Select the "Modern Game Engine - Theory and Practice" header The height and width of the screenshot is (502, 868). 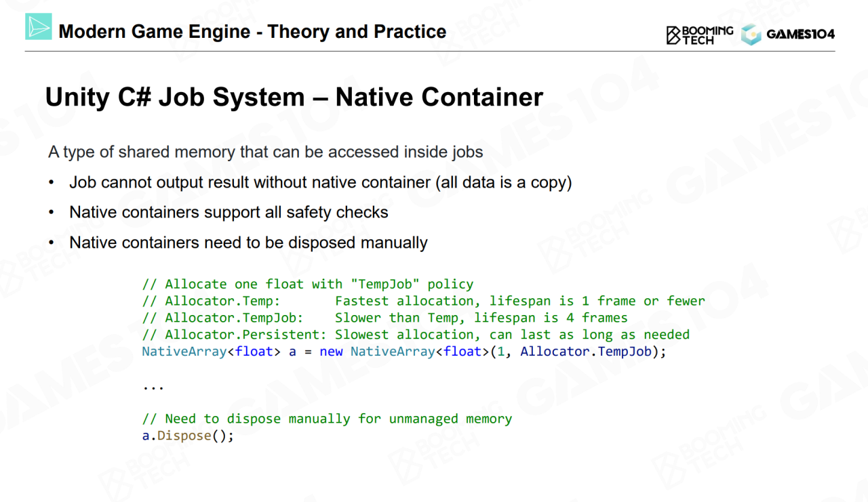pyautogui.click(x=252, y=32)
